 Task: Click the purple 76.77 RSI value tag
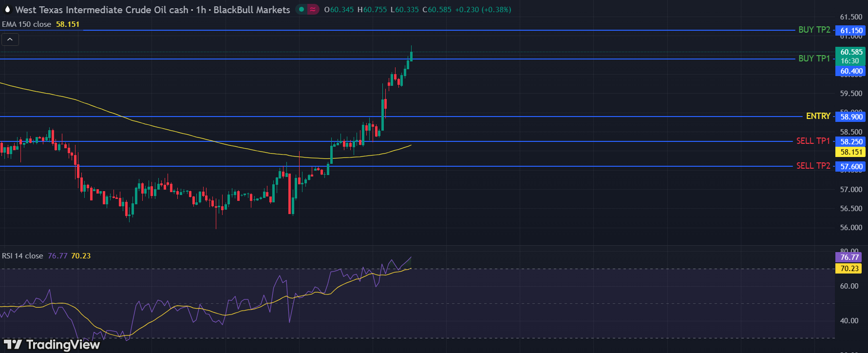[849, 257]
